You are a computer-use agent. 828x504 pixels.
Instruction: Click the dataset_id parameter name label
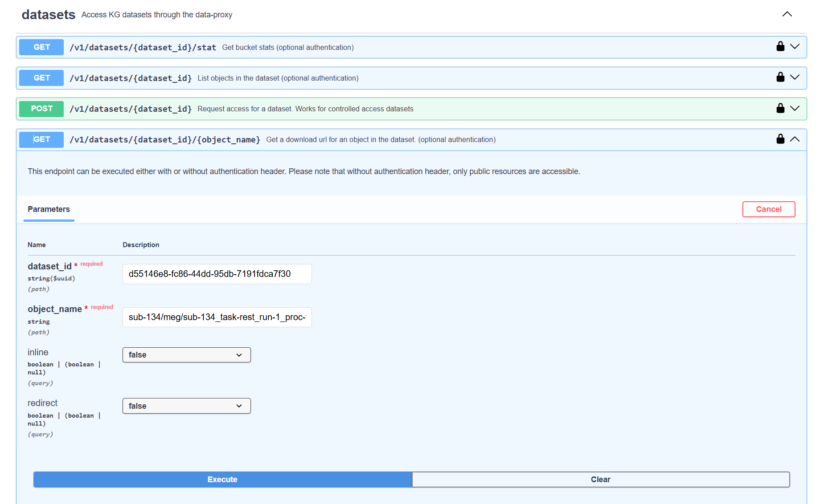(x=49, y=266)
